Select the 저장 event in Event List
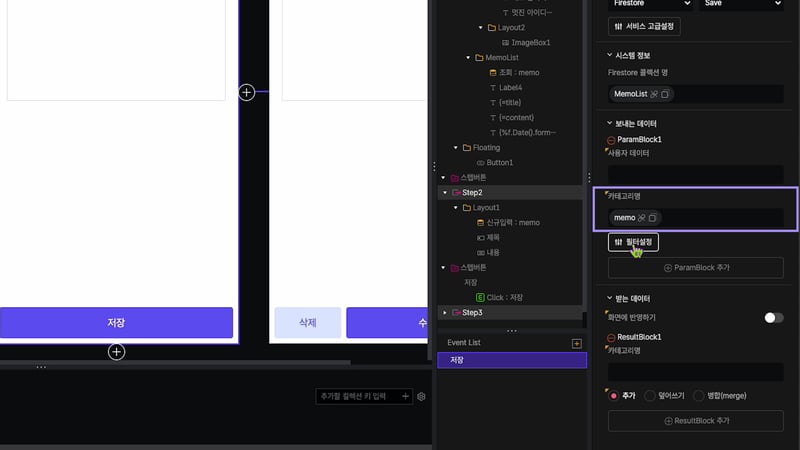 pos(510,360)
